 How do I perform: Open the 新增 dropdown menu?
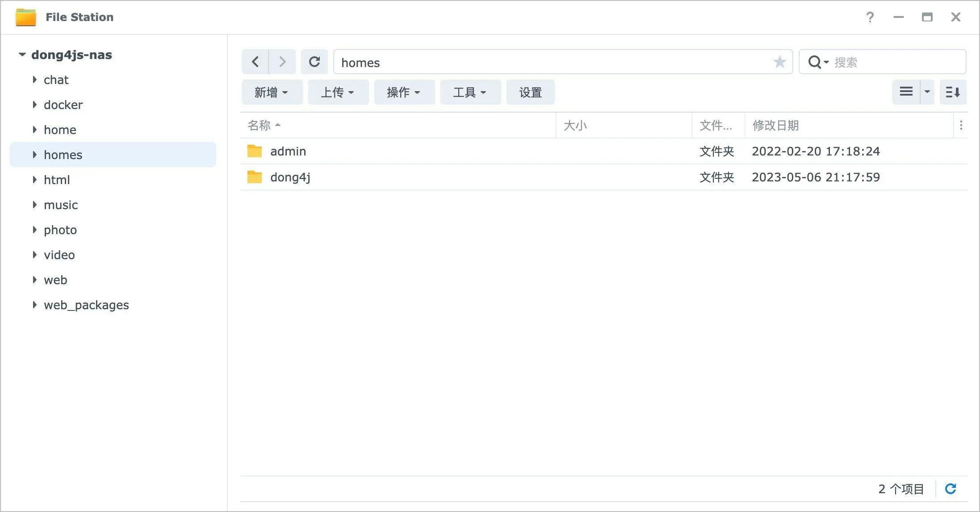coord(272,92)
